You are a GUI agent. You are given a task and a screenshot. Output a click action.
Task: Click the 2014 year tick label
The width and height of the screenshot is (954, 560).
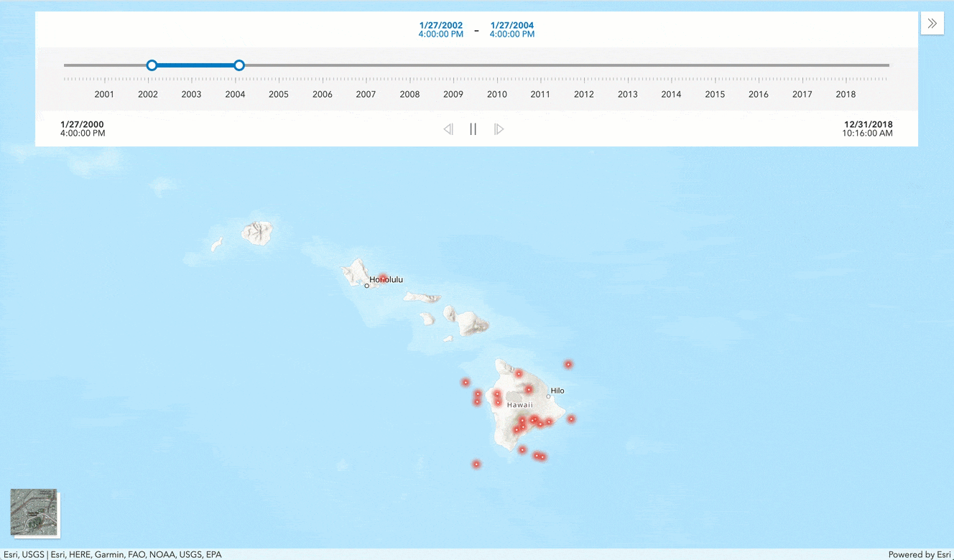click(671, 94)
